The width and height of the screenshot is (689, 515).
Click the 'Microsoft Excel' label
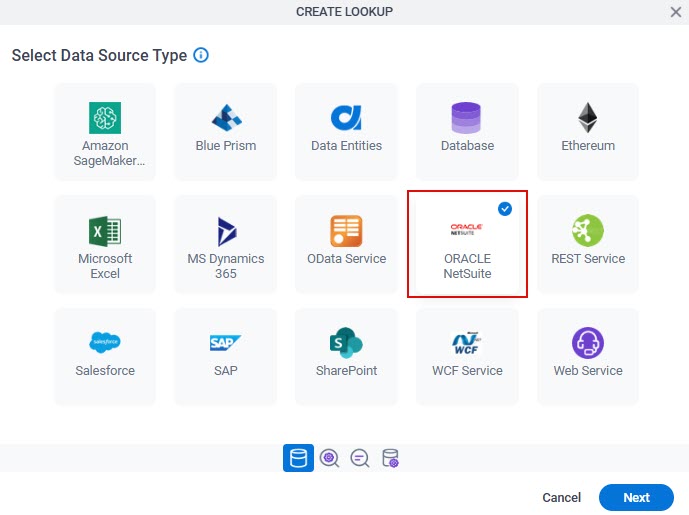pyautogui.click(x=105, y=266)
